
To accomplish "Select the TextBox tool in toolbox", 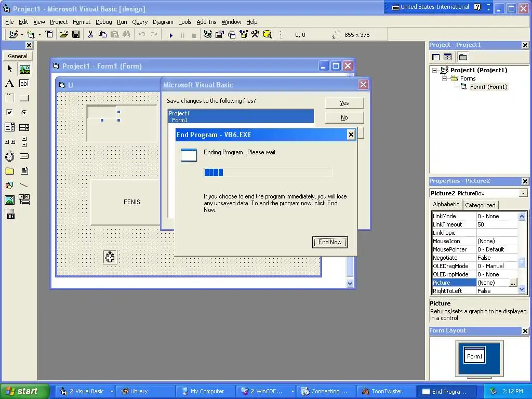I will tap(24, 84).
